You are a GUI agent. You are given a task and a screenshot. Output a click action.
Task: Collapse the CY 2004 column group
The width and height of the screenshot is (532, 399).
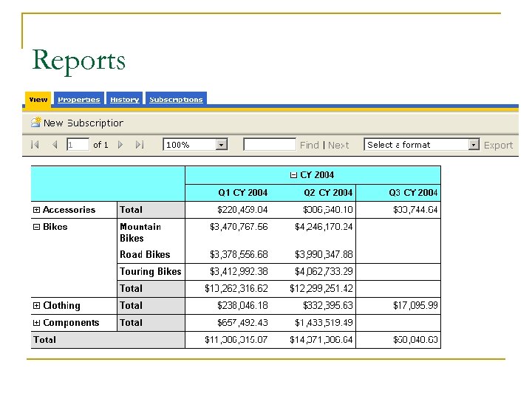(x=293, y=175)
